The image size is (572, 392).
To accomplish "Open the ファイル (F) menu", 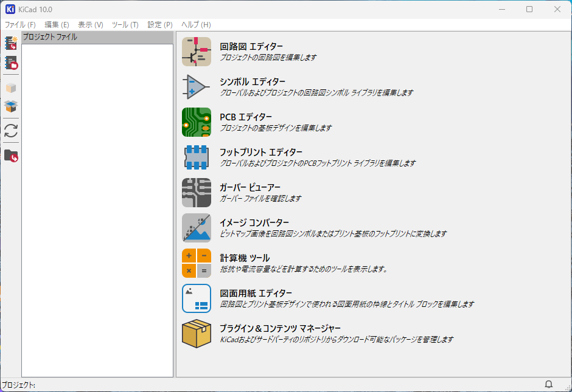I will coord(20,25).
